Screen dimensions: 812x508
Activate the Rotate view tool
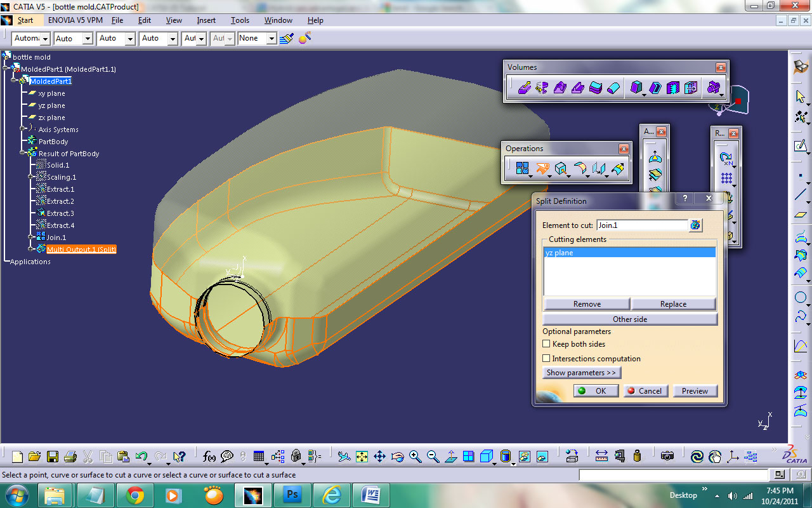[398, 456]
